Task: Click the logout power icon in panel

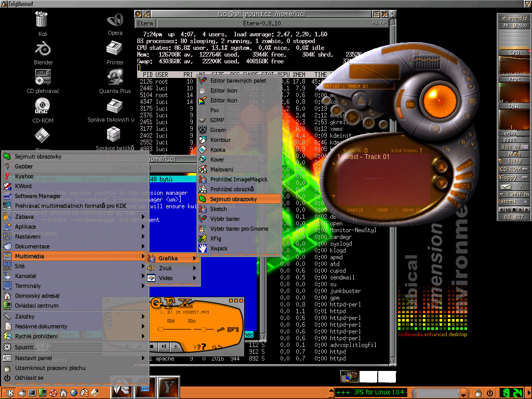Action: pos(489,393)
